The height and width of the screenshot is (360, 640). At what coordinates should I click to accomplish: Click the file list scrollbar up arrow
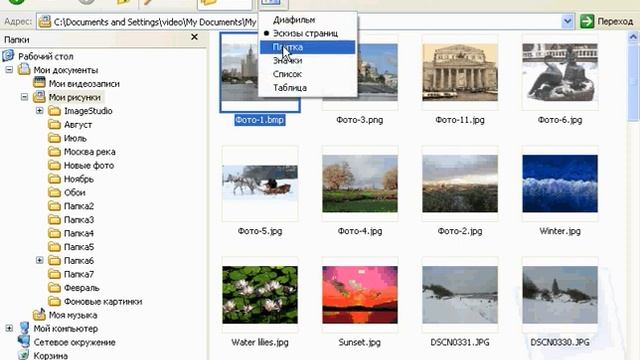(633, 38)
